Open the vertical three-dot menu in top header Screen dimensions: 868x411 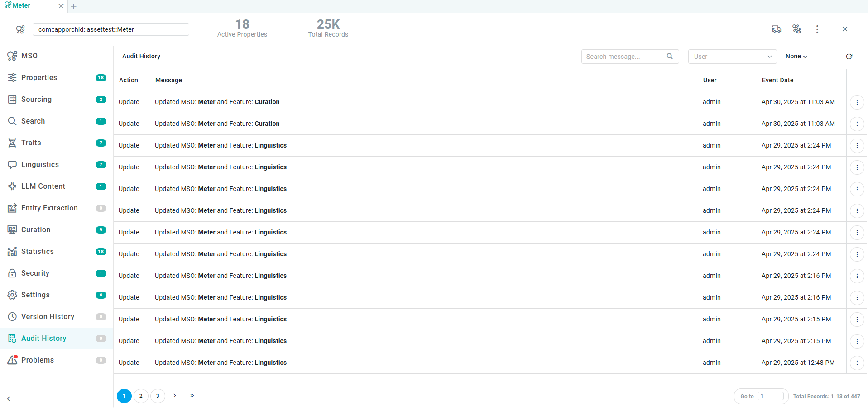pos(817,29)
